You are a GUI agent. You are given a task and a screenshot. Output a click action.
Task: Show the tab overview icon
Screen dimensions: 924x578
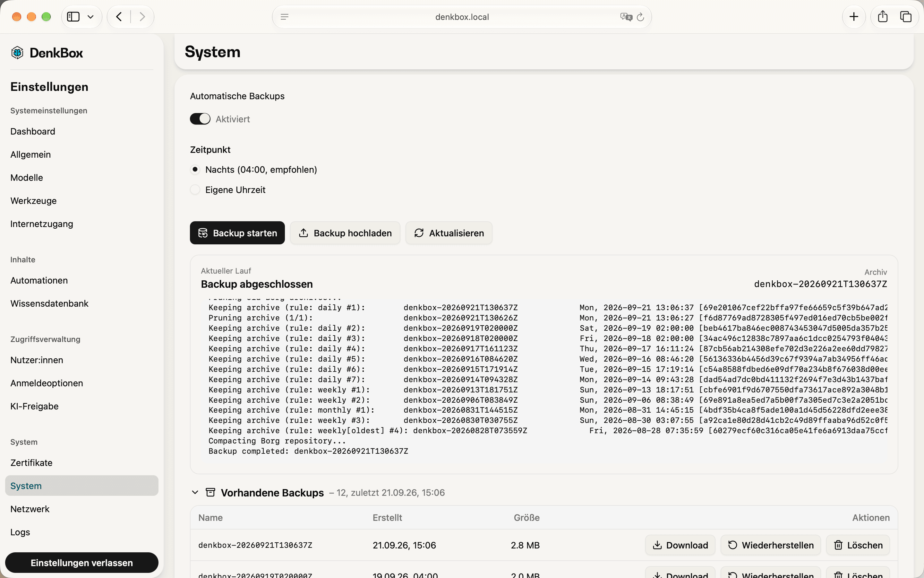click(x=906, y=17)
